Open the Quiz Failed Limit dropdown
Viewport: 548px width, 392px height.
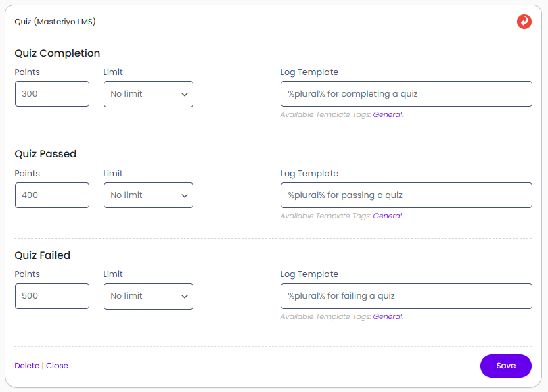tap(148, 296)
